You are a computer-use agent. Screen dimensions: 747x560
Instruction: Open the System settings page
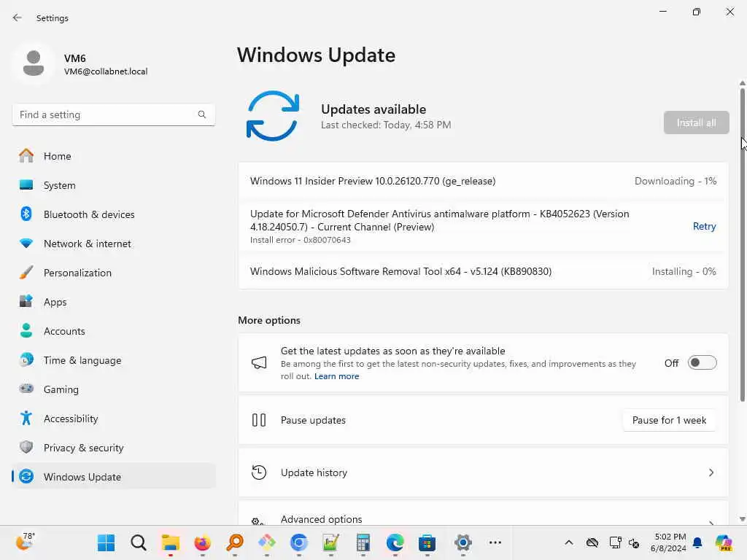click(113, 185)
